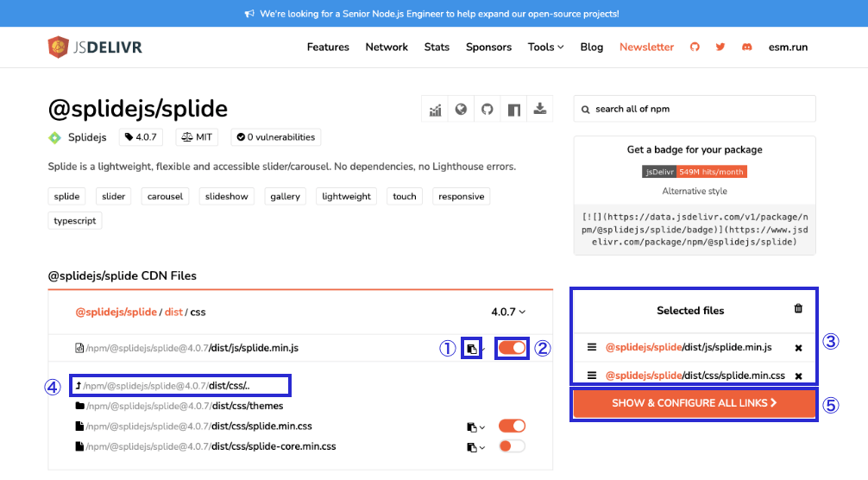868x480 pixels.
Task: Click the splide keyword tag
Action: tap(67, 197)
